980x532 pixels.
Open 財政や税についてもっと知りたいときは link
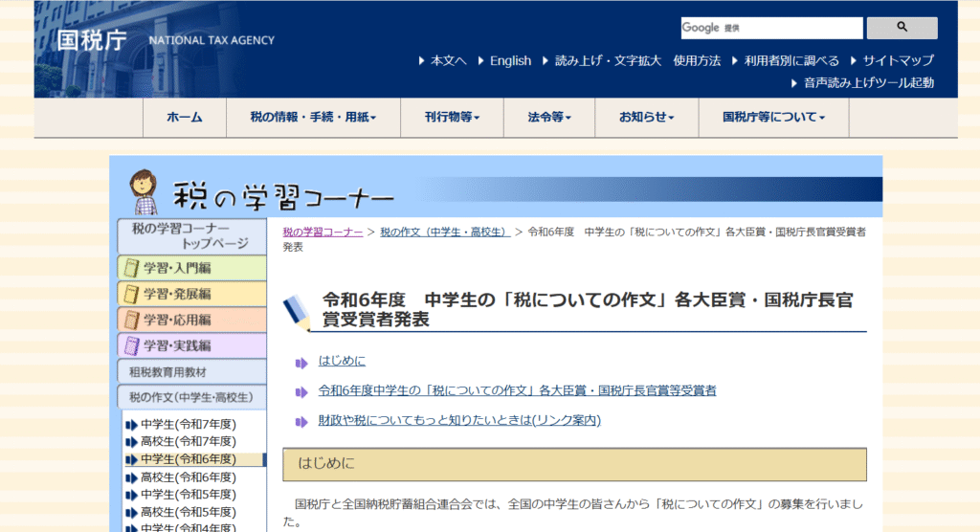(459, 420)
